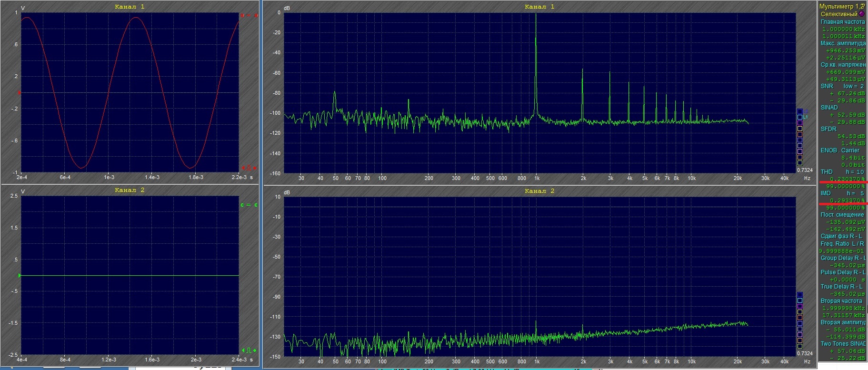The width and height of the screenshot is (868, 370).
Task: Click the + 67.24 dB SNR value
Action: click(x=847, y=93)
